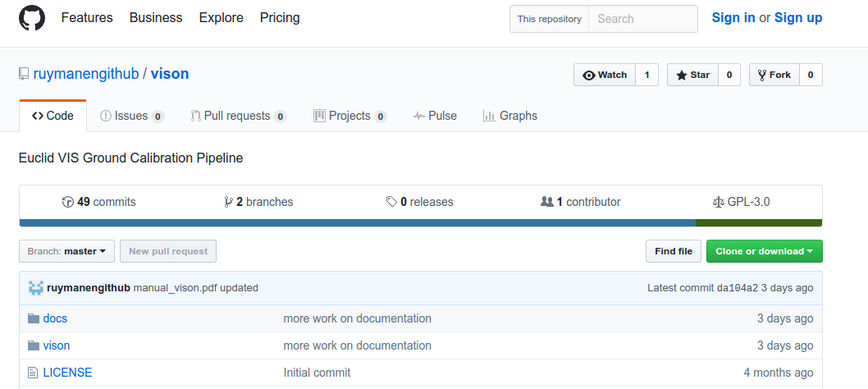Open latest commit hash da104a2
This screenshot has height=389, width=868.
738,288
